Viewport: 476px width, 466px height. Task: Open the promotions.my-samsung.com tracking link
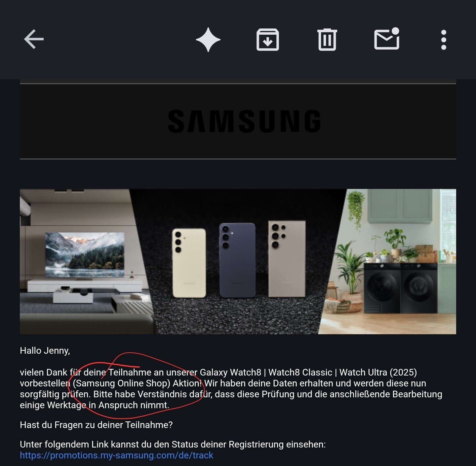[x=116, y=455]
